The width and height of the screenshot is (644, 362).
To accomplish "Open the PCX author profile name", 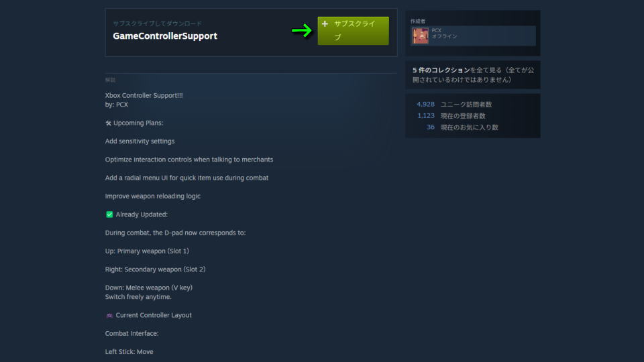I will (x=436, y=30).
